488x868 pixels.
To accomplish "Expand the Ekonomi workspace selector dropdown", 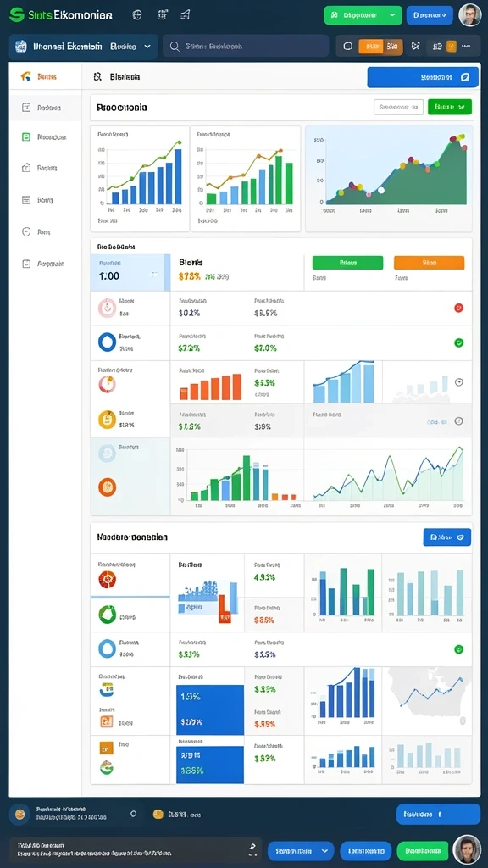I will pyautogui.click(x=83, y=47).
